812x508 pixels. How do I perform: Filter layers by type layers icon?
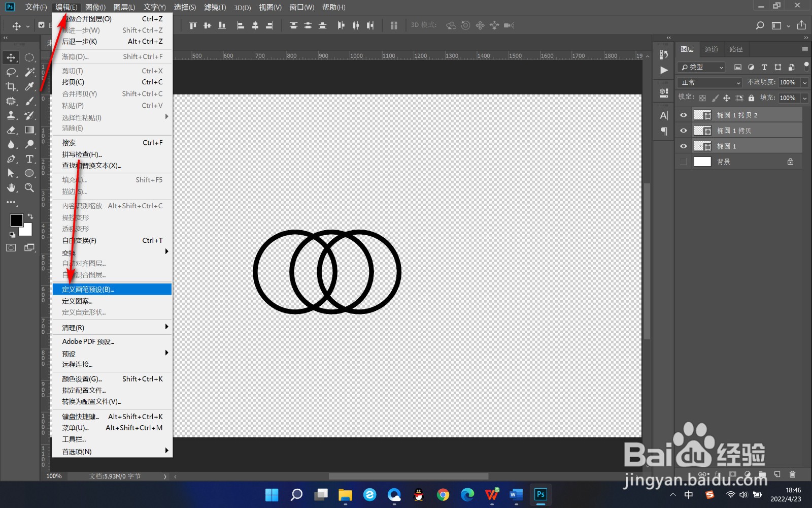pyautogui.click(x=764, y=67)
